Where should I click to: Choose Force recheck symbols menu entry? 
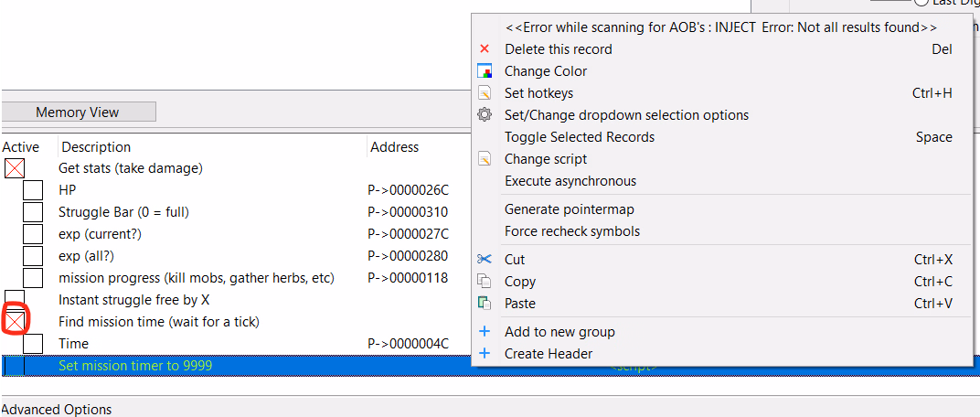coord(572,231)
